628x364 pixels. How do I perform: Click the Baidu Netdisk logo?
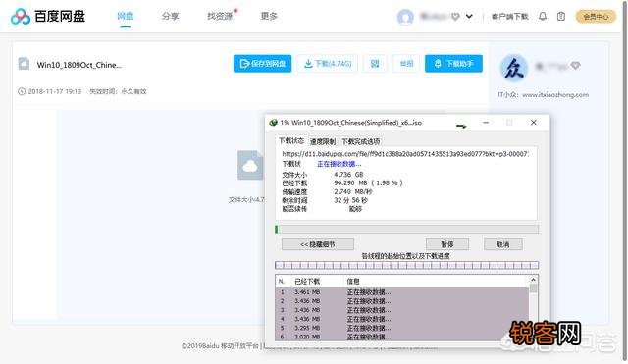click(x=48, y=17)
